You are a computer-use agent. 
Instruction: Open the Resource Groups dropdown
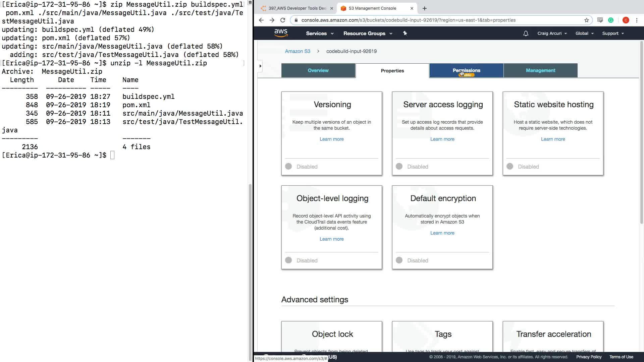click(x=368, y=34)
